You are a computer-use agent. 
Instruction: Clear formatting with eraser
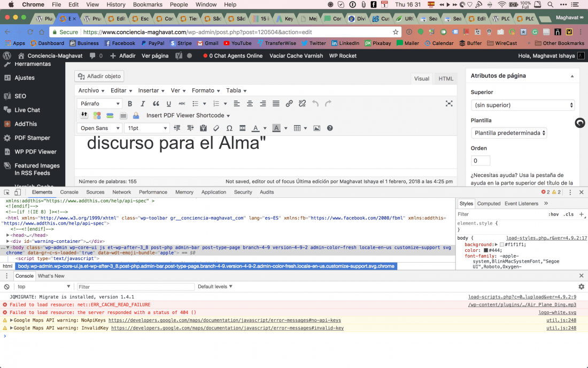[216, 128]
